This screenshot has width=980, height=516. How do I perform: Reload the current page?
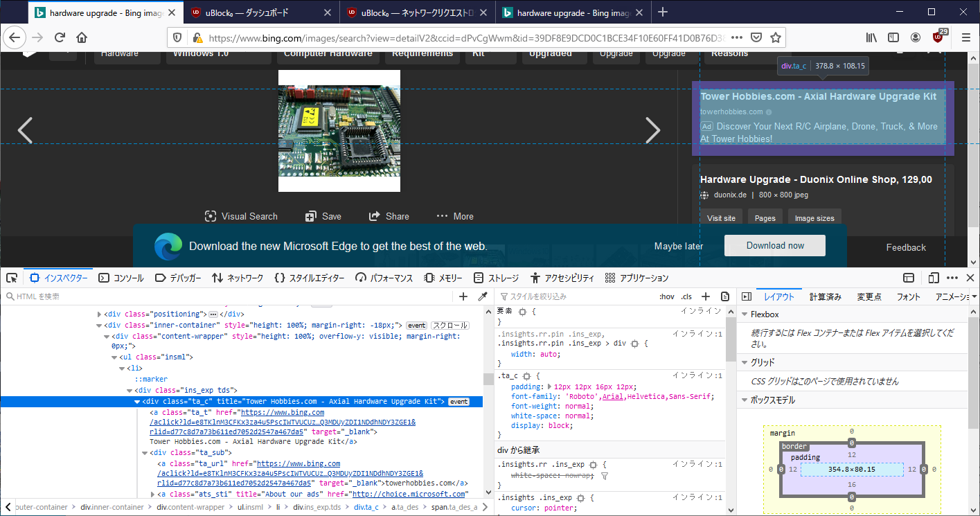coord(59,37)
